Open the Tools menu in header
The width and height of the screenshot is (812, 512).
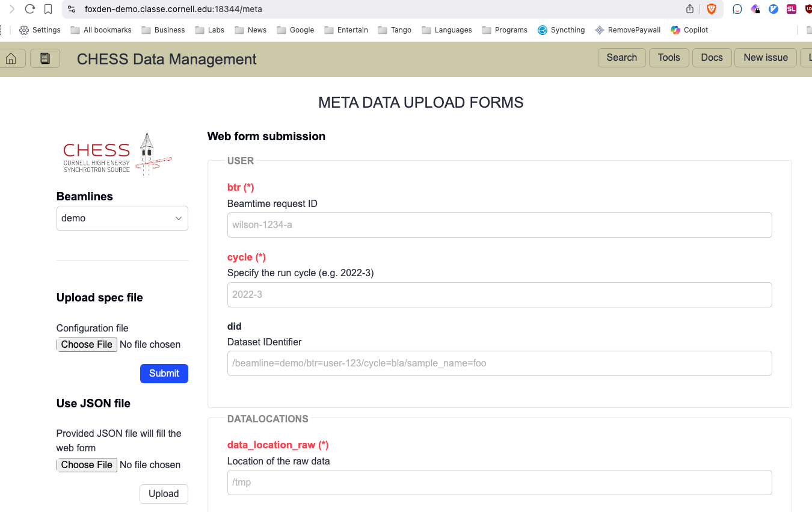[669, 58]
